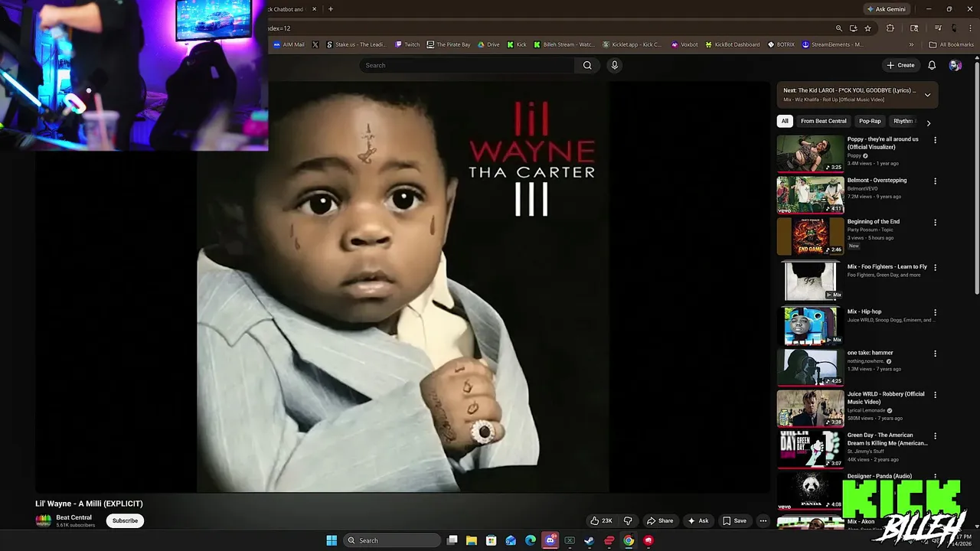
Task: Show hidden bookmarks with double chevron
Action: coord(911,44)
